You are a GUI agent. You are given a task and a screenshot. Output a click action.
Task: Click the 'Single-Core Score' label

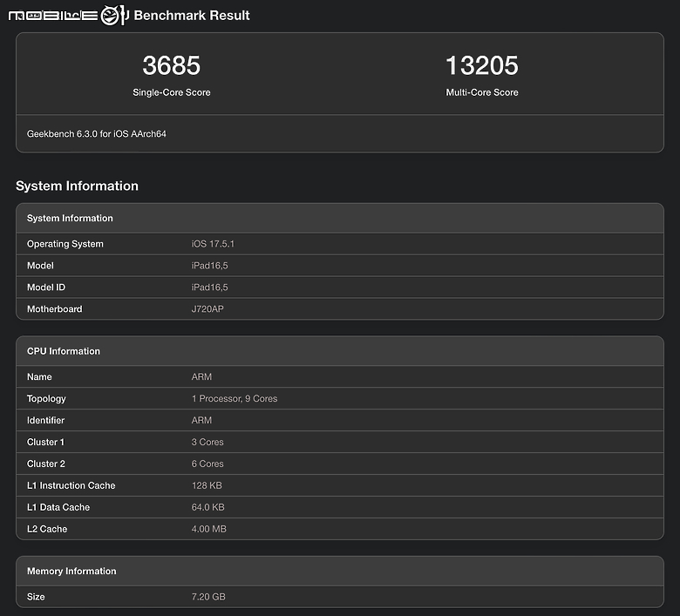(171, 92)
